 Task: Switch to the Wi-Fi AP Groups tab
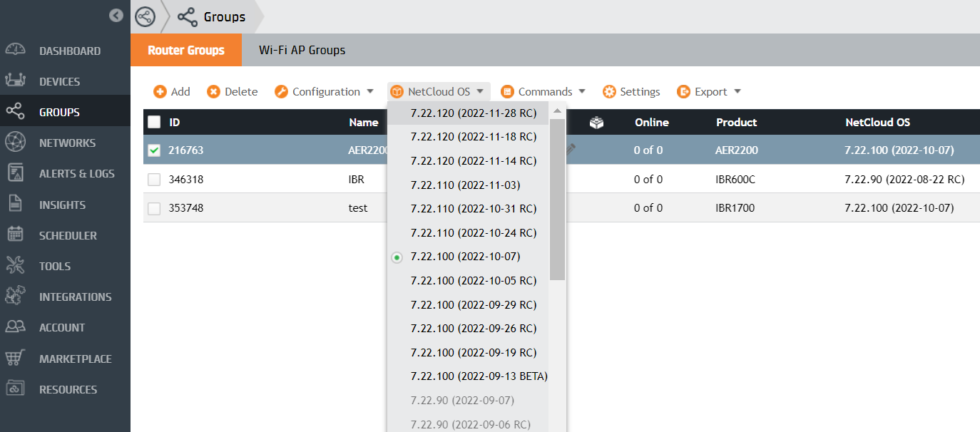pyautogui.click(x=302, y=50)
